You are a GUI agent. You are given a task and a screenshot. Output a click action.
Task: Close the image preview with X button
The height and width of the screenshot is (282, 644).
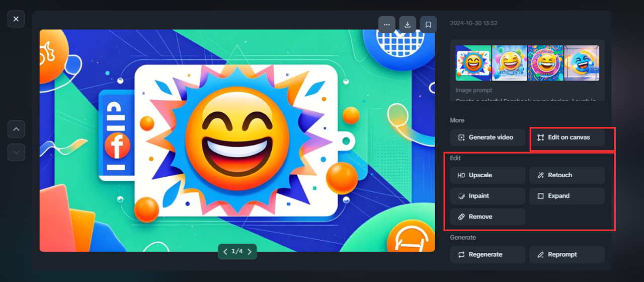(16, 19)
